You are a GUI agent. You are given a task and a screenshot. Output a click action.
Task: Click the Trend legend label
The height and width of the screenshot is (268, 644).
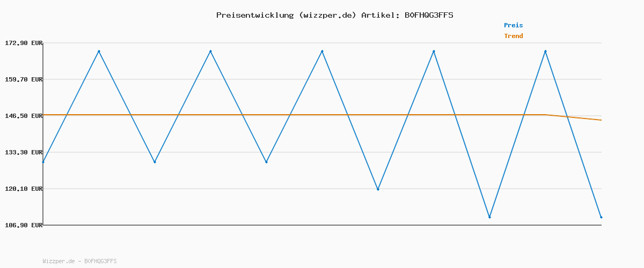pyautogui.click(x=513, y=36)
